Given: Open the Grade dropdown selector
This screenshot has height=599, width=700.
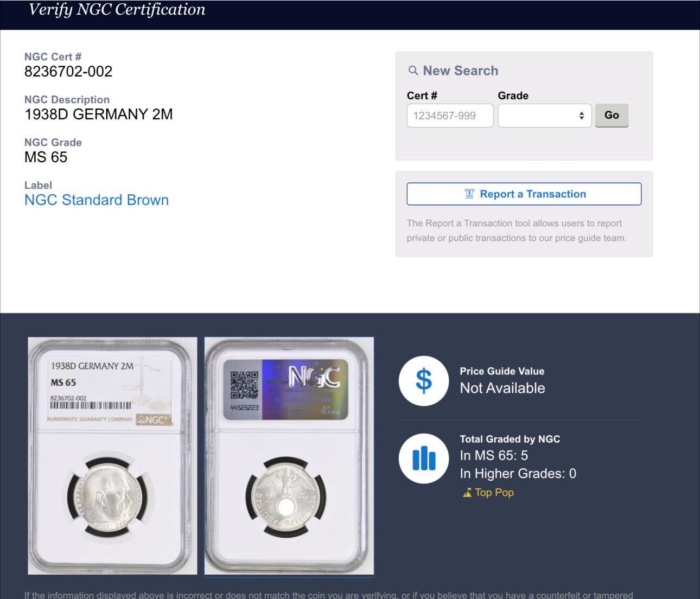Looking at the screenshot, I should point(545,116).
